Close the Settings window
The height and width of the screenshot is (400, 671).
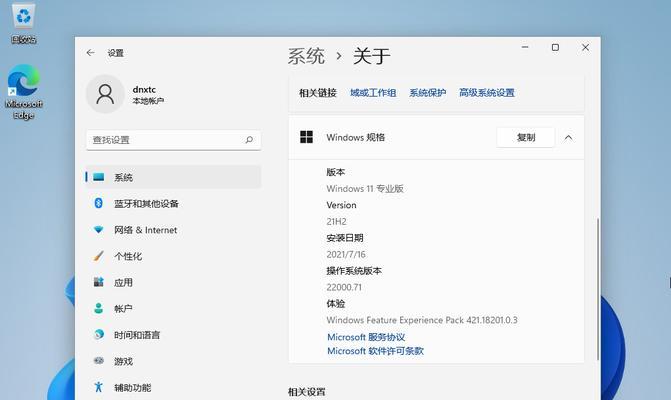tap(585, 47)
